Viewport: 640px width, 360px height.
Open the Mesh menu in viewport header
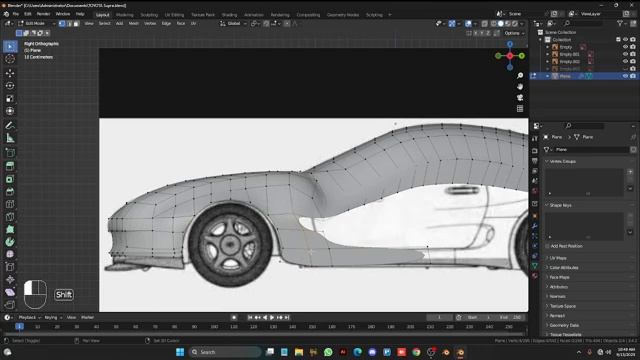click(133, 24)
